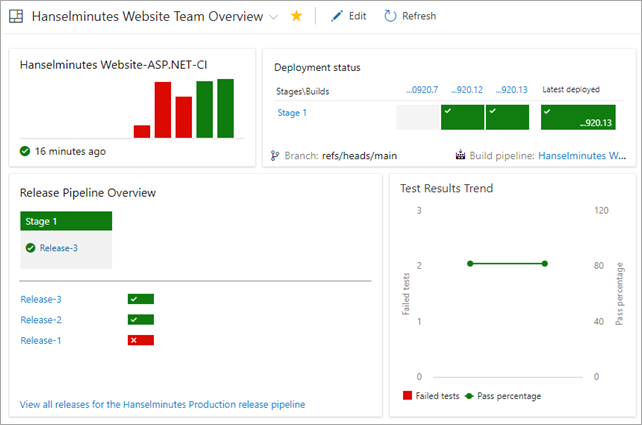Open Release-2 link in the releases list
Screen dimensions: 642x425
point(41,320)
